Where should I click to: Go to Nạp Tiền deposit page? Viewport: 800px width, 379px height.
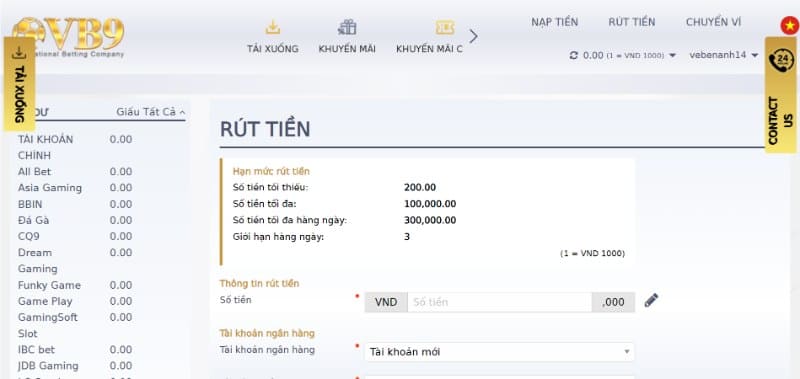tap(555, 22)
